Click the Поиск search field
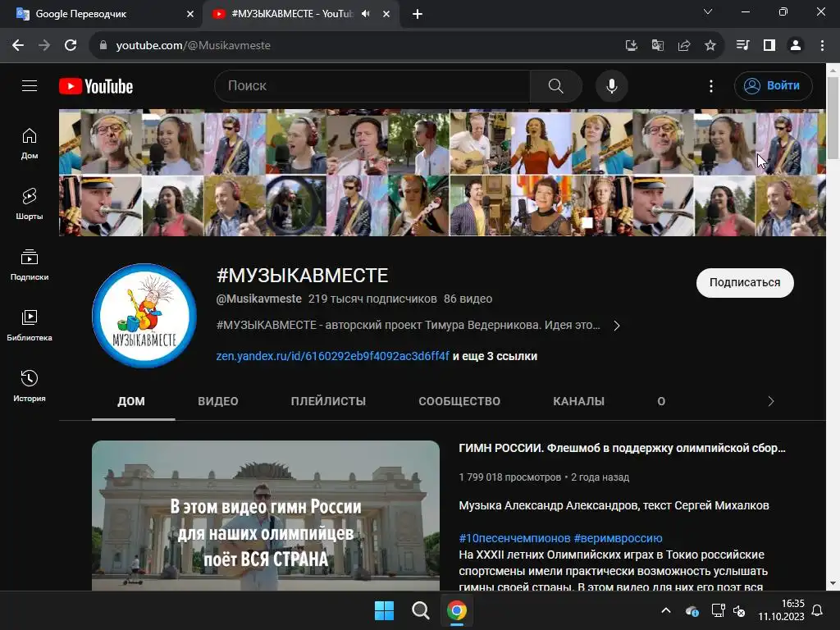The image size is (840, 630). pos(372,85)
